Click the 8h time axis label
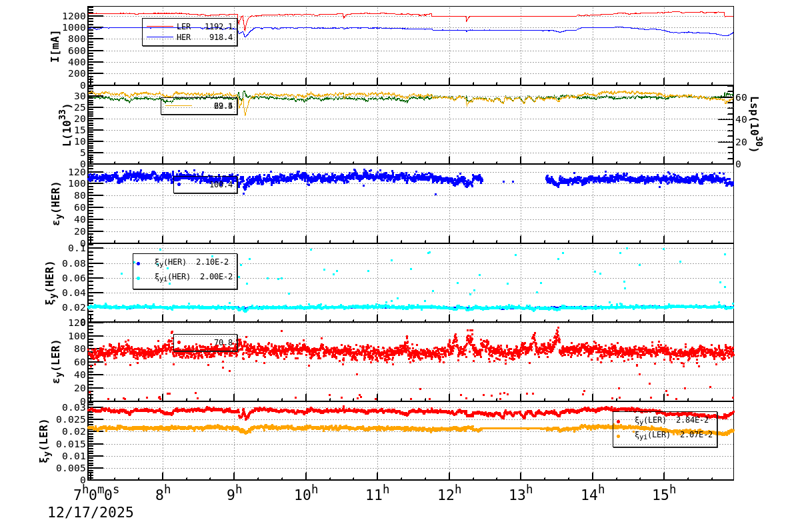 (163, 494)
